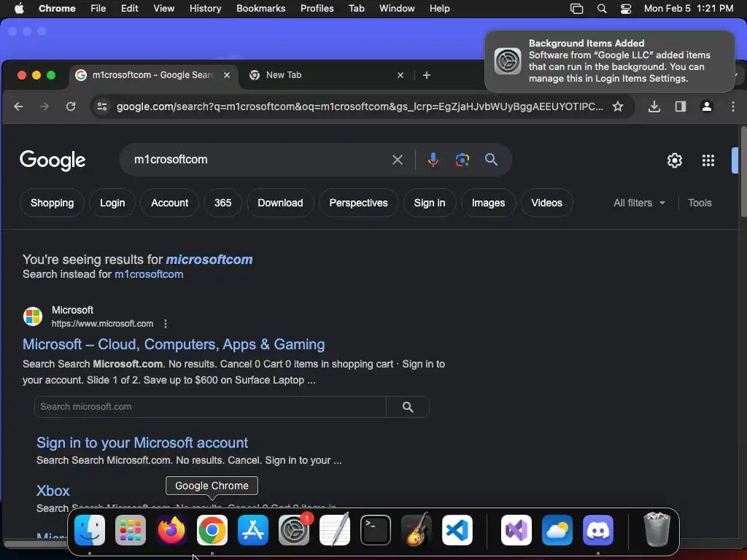Open search Tools options

tap(700, 203)
